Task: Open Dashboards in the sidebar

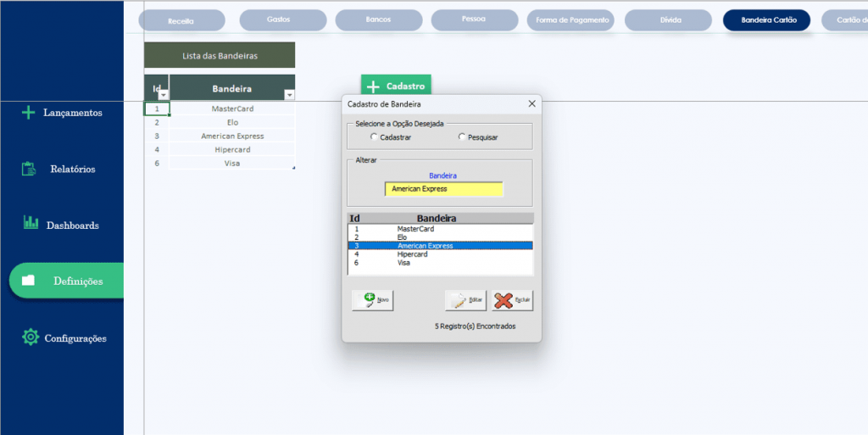Action: click(73, 226)
